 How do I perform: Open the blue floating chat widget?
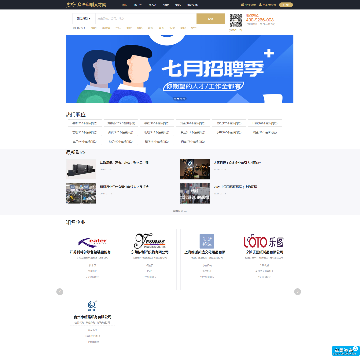pyautogui.click(x=345, y=351)
